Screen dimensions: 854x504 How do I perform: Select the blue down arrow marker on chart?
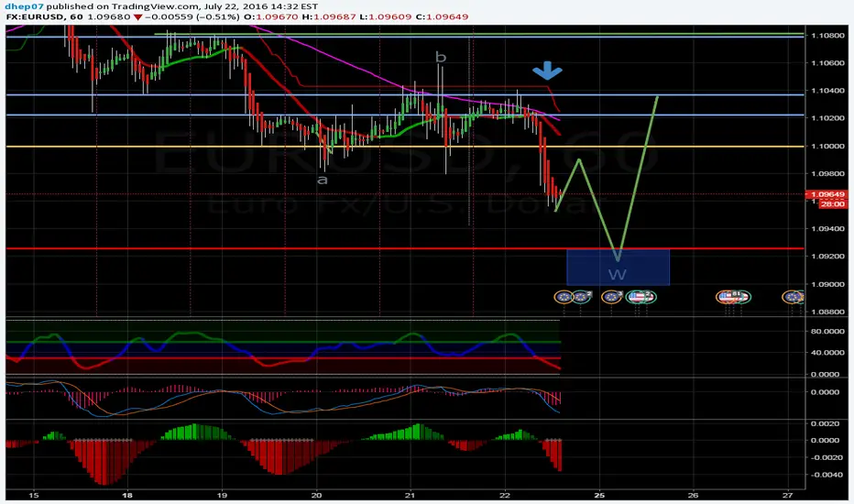547,71
